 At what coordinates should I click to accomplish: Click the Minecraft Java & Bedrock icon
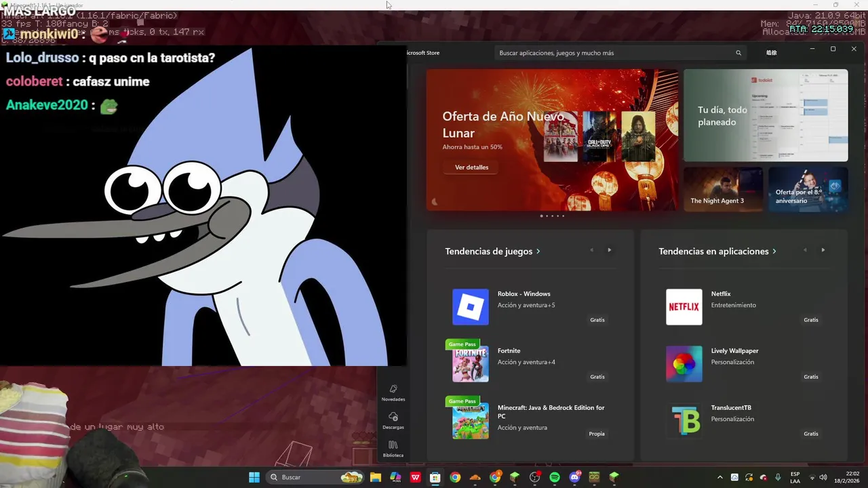point(471,421)
